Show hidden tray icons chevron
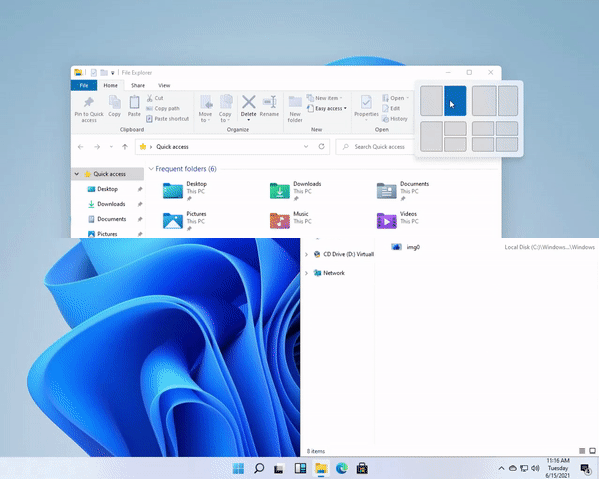This screenshot has width=599, height=480. coord(502,468)
